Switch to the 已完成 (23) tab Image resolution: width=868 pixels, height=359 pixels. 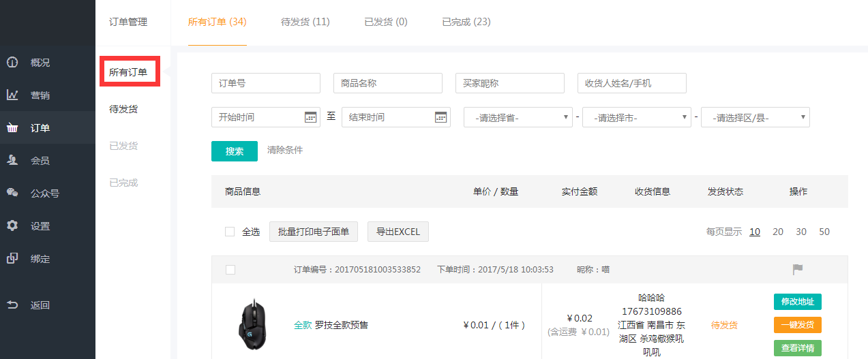[466, 22]
